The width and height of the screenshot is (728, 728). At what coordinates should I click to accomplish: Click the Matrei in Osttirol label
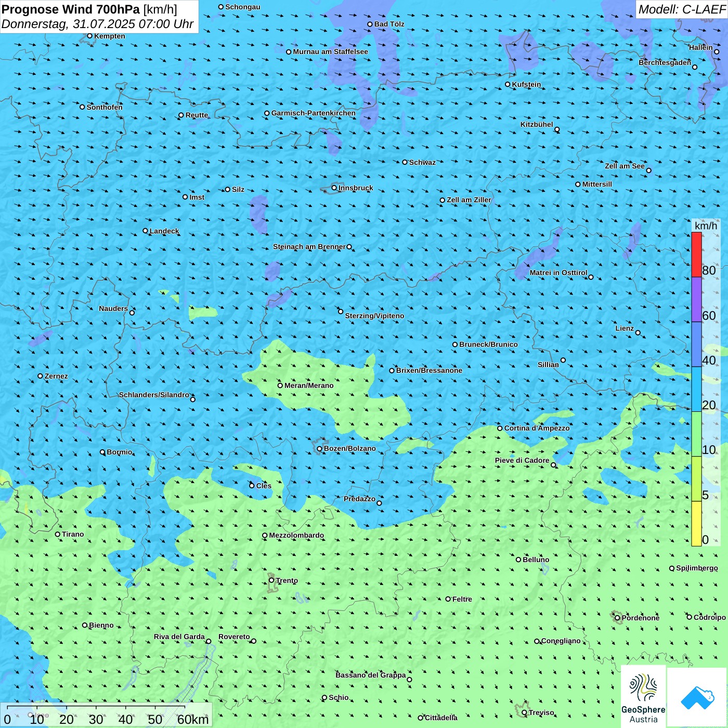point(558,272)
